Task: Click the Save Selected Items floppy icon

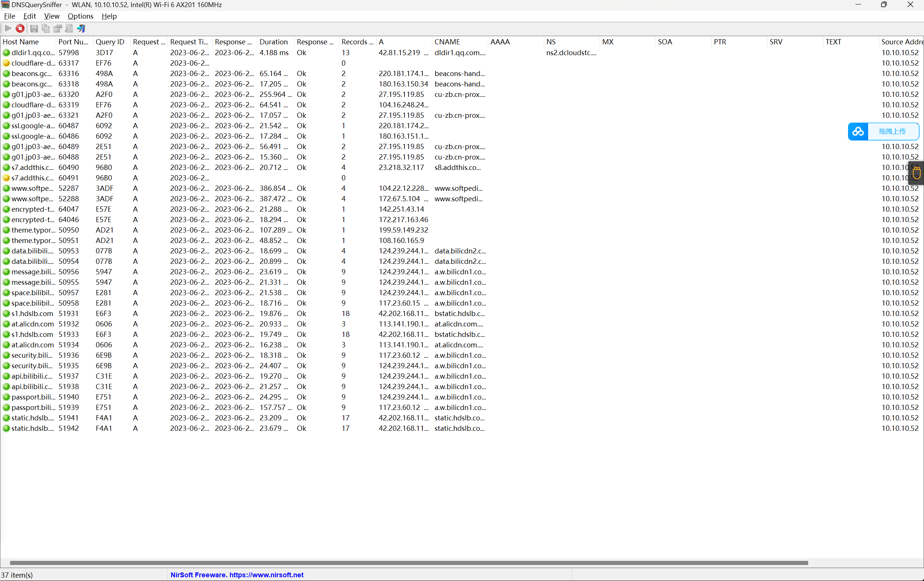Action: 34,28
